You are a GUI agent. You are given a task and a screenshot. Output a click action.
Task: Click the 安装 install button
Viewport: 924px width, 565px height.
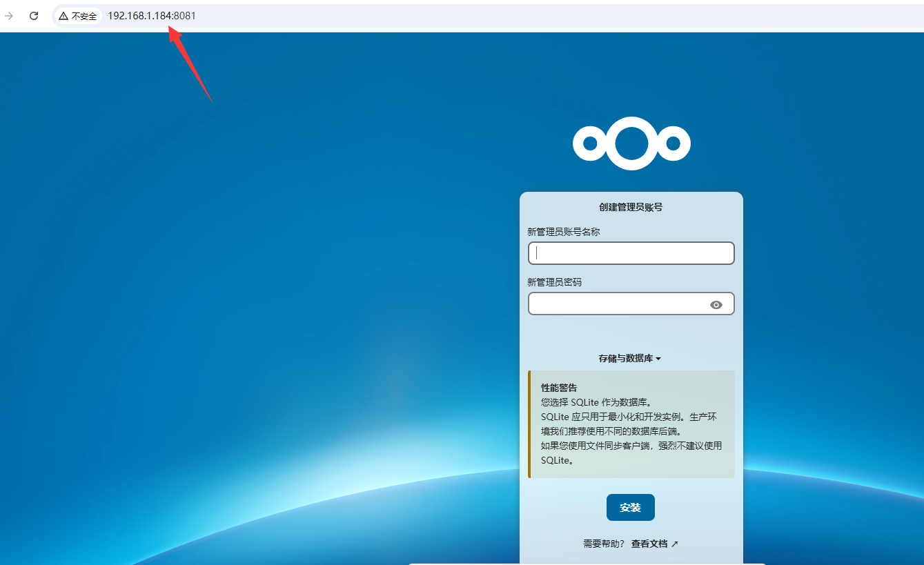coord(631,508)
